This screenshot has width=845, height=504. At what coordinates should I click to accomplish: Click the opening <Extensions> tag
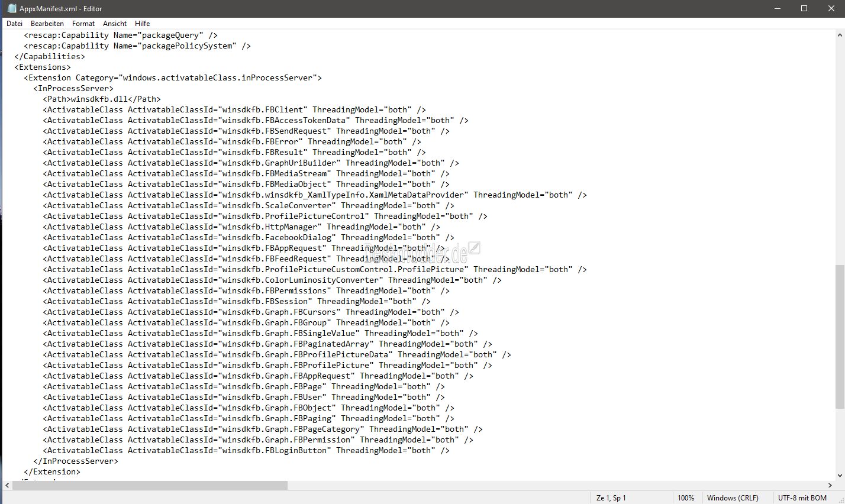click(x=43, y=67)
